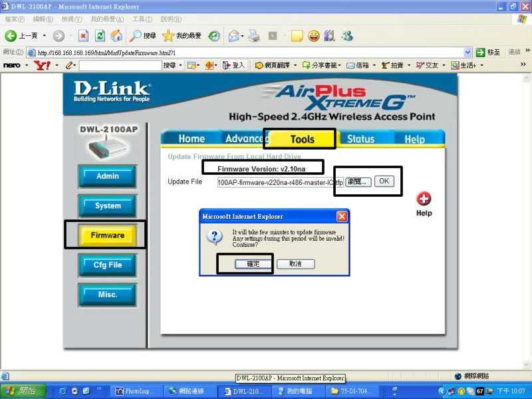
Task: Click the yellow note toolbar icon
Action: pyautogui.click(x=297, y=36)
